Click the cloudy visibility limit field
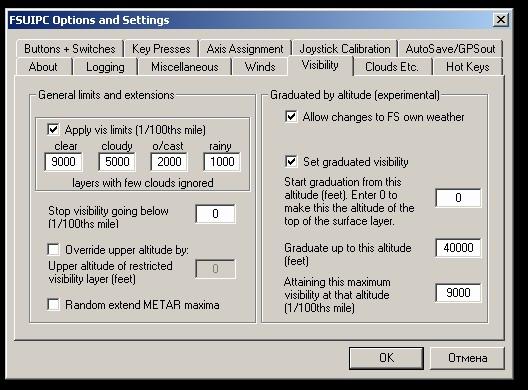The image size is (528, 390). coord(117,162)
